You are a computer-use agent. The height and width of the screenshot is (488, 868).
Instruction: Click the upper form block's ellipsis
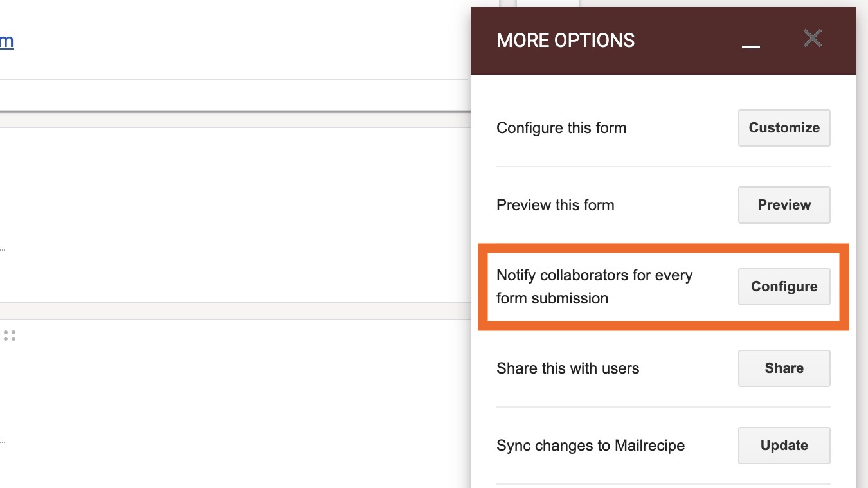tap(3, 248)
